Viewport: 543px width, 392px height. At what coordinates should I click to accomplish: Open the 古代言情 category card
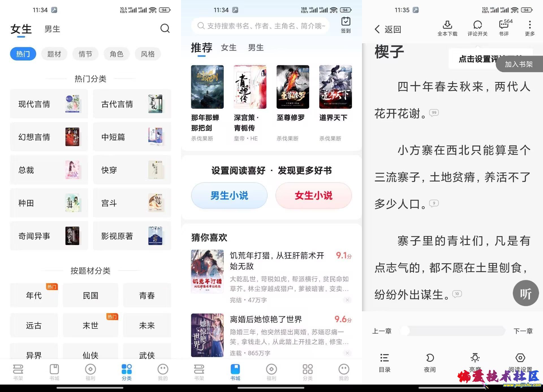[132, 104]
